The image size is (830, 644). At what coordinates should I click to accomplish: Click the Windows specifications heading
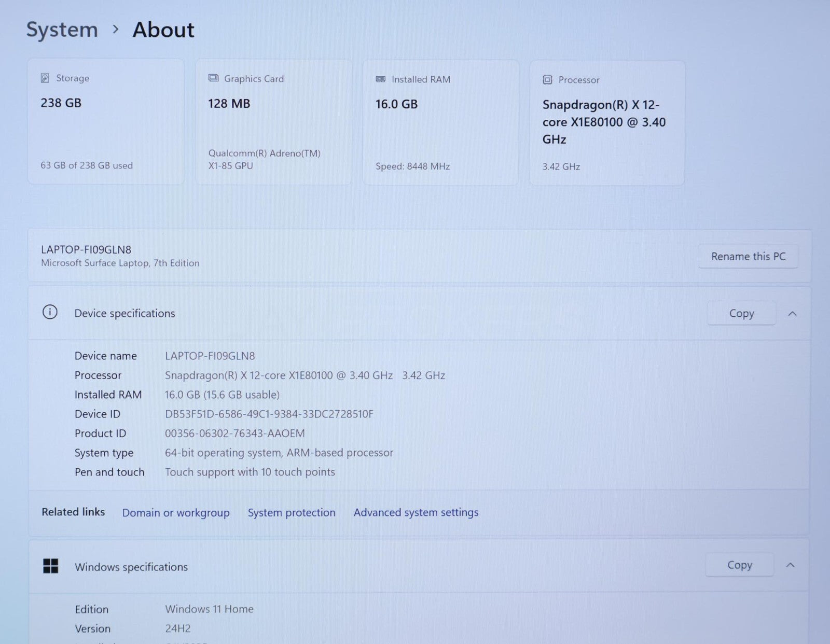131,567
